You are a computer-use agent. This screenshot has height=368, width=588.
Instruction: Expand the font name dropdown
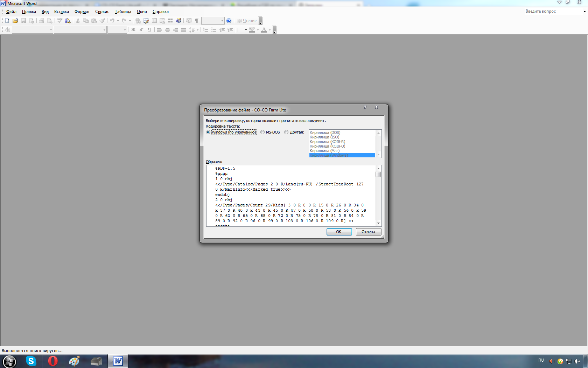click(x=104, y=30)
